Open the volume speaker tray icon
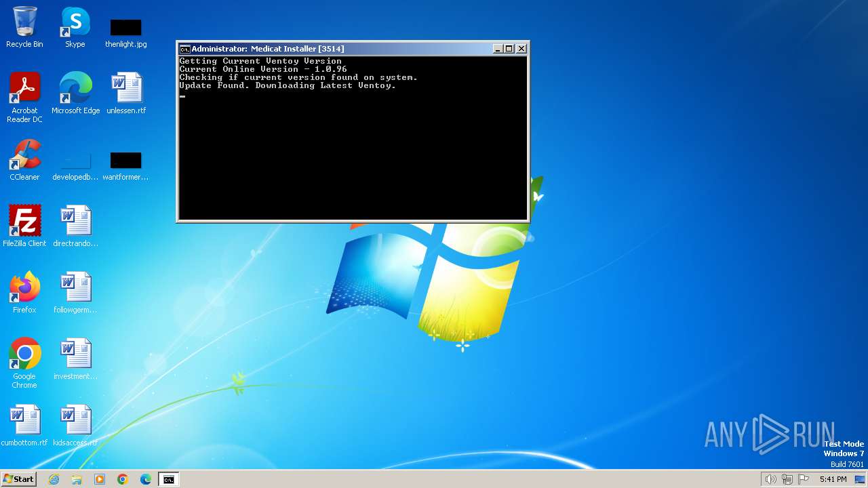Image resolution: width=868 pixels, height=488 pixels. 770,479
